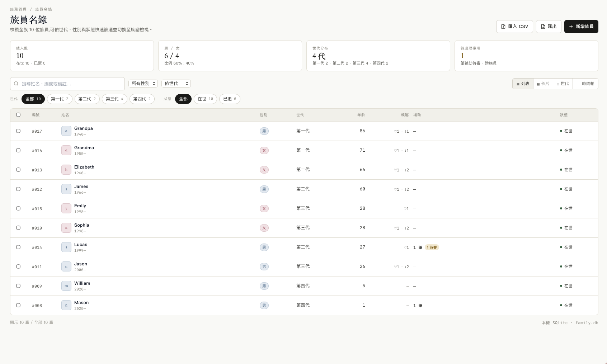The width and height of the screenshot is (607, 364).
Task: Click the female gender badge for Emily
Action: pos(264,208)
